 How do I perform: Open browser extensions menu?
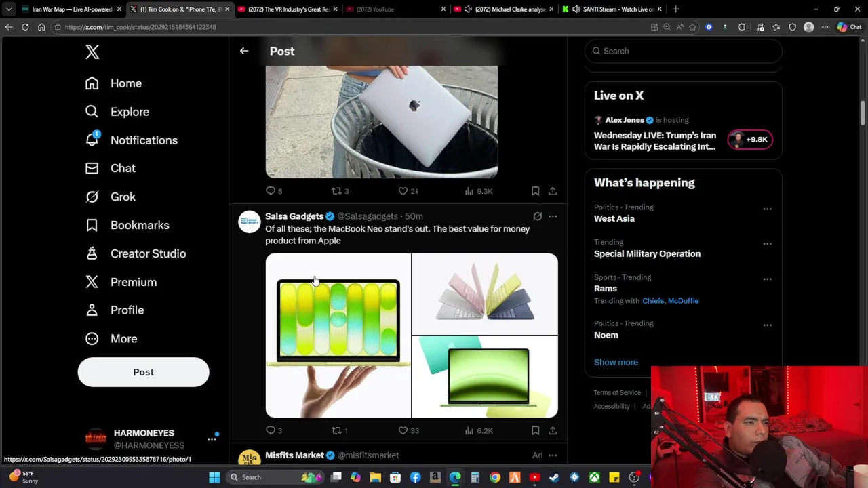tap(741, 27)
